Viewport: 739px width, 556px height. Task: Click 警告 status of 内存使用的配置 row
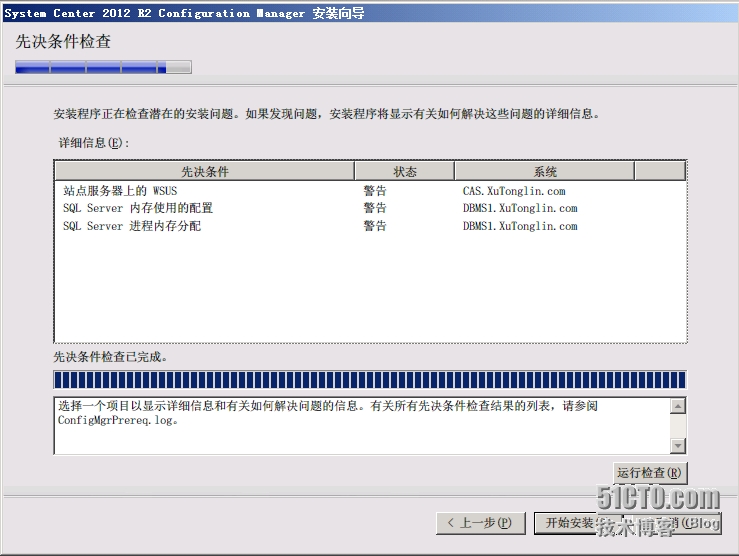point(375,208)
